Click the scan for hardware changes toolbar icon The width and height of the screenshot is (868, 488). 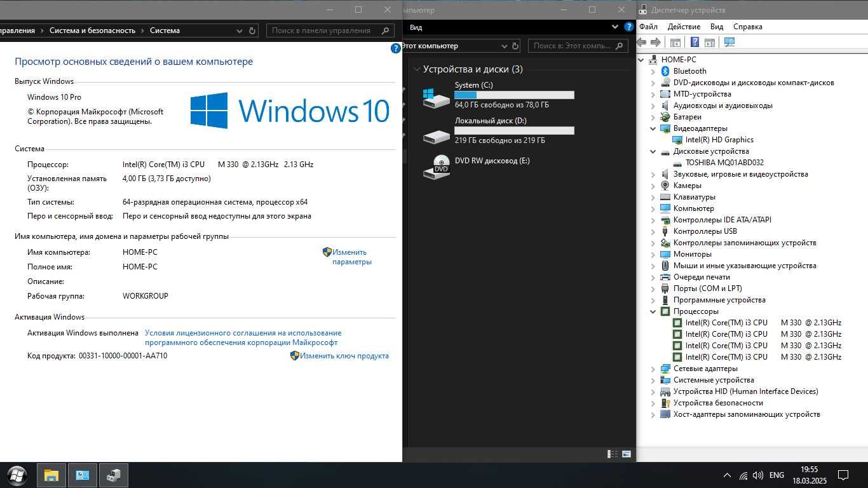[x=729, y=42]
